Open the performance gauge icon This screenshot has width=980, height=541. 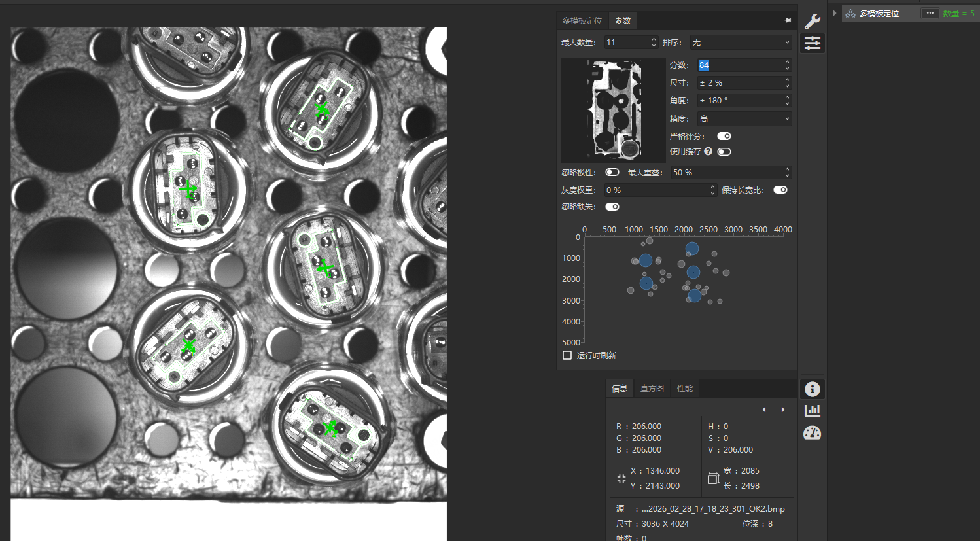812,433
